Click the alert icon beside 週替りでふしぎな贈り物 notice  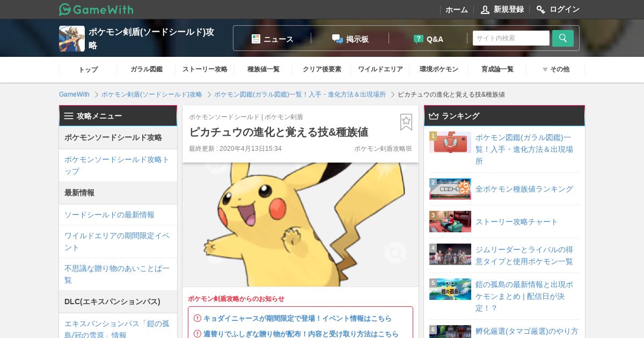[x=197, y=334]
